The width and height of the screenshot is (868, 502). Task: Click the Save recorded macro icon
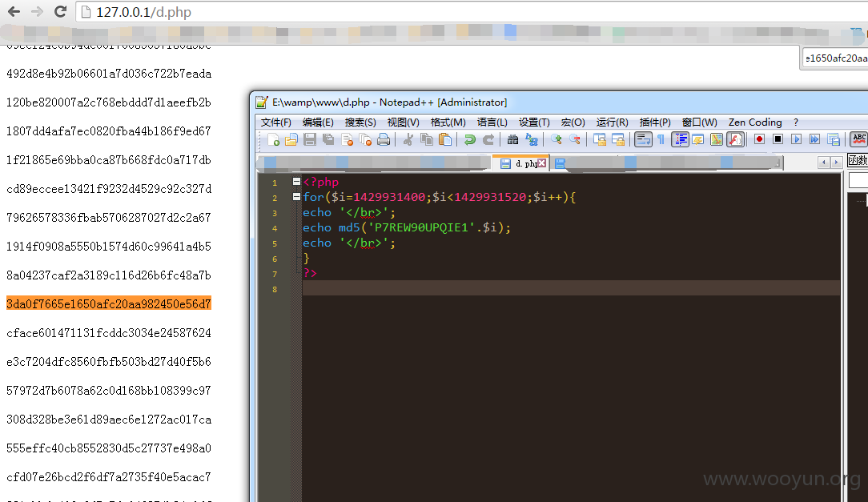point(834,139)
